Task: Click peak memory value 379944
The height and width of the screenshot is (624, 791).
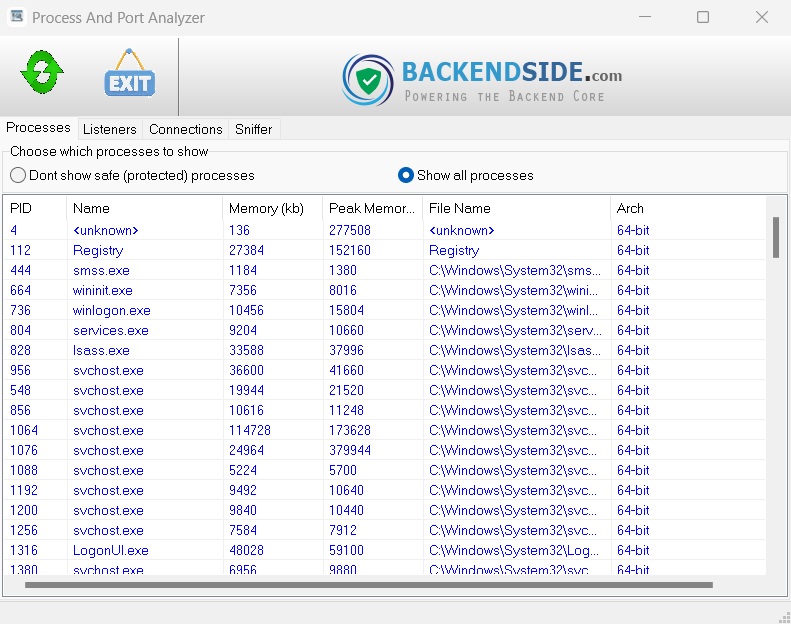Action: tap(350, 450)
